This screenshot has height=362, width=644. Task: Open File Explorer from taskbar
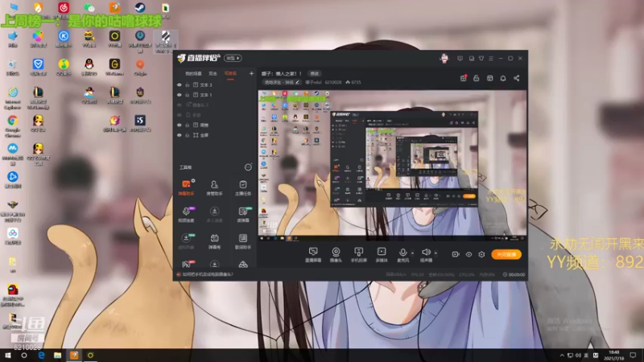click(x=57, y=356)
